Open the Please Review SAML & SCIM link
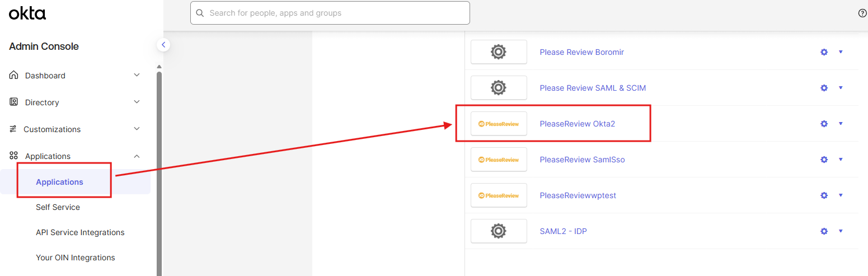 593,88
